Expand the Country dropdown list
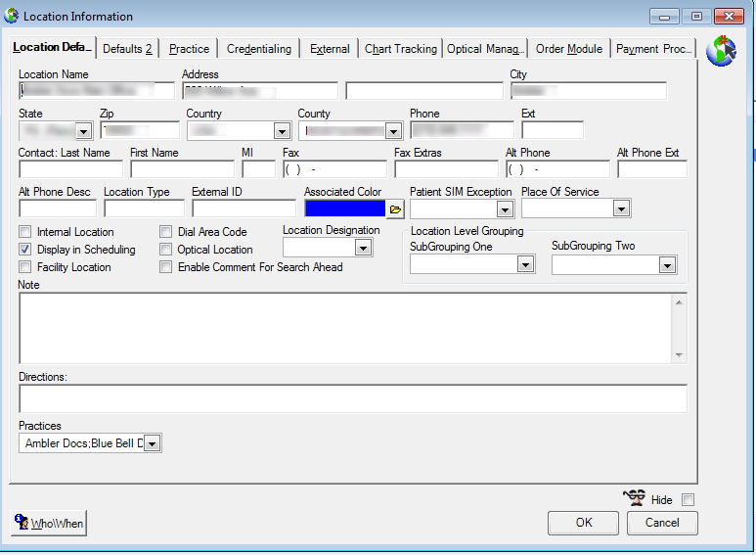The height and width of the screenshot is (555, 756). pos(282,131)
